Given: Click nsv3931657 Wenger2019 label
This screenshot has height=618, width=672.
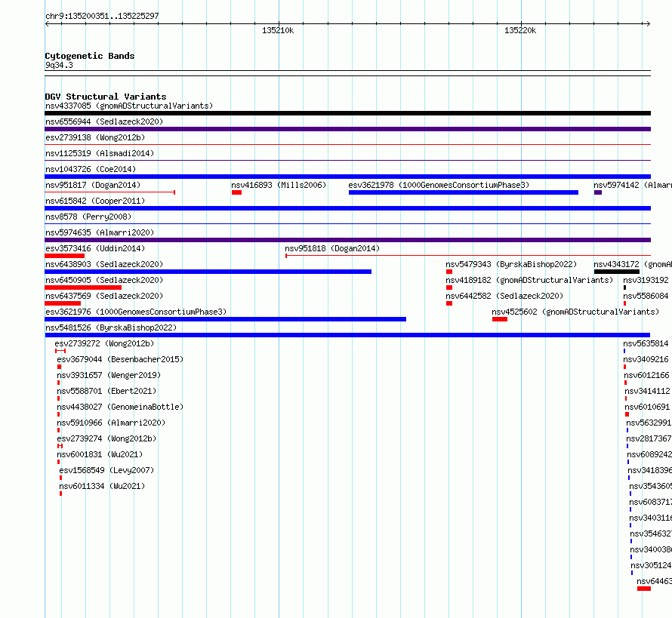Looking at the screenshot, I should pyautogui.click(x=109, y=375).
